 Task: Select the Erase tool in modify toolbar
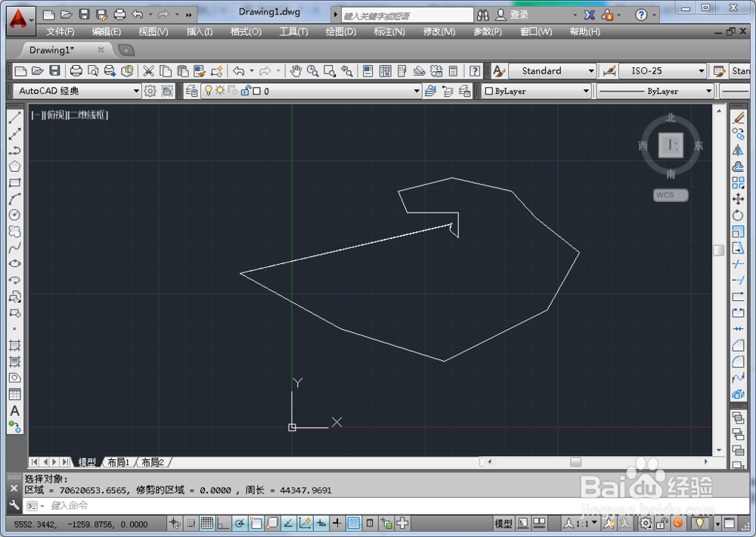[x=738, y=118]
